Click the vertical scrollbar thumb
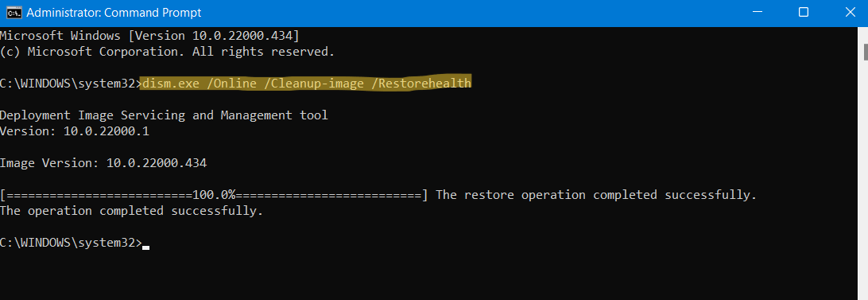Image resolution: width=868 pixels, height=300 pixels. pos(865,50)
